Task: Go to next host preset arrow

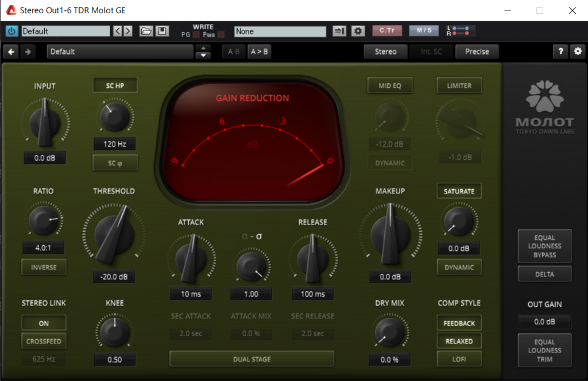Action: pos(128,31)
